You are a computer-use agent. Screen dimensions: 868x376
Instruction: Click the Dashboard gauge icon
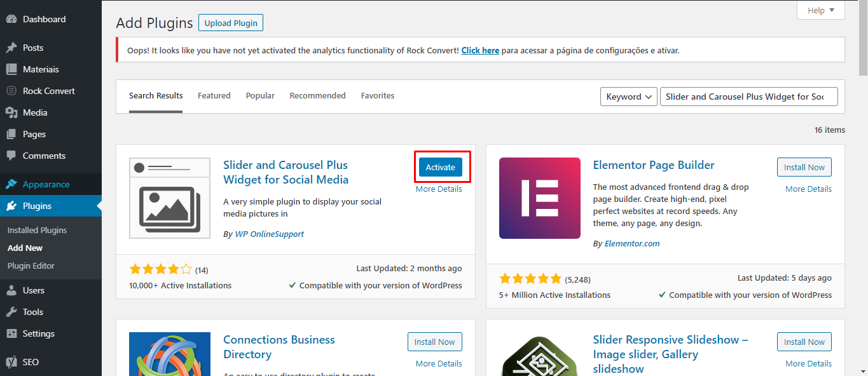point(11,19)
